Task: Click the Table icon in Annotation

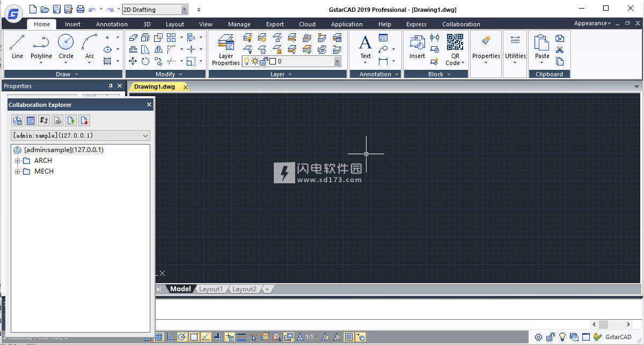Action: point(383,38)
